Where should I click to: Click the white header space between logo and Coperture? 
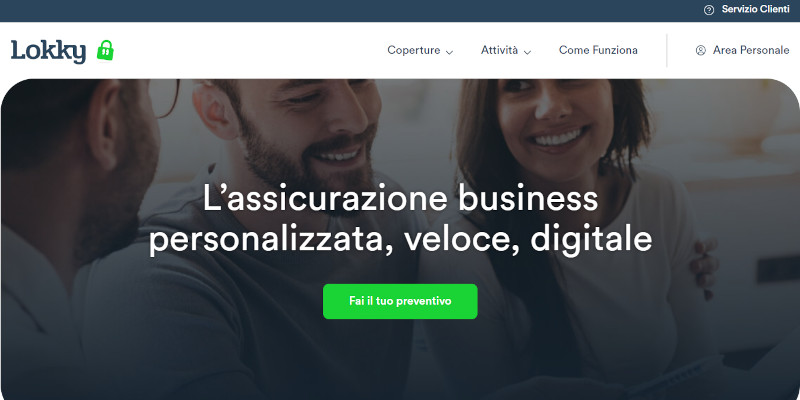coord(250,50)
